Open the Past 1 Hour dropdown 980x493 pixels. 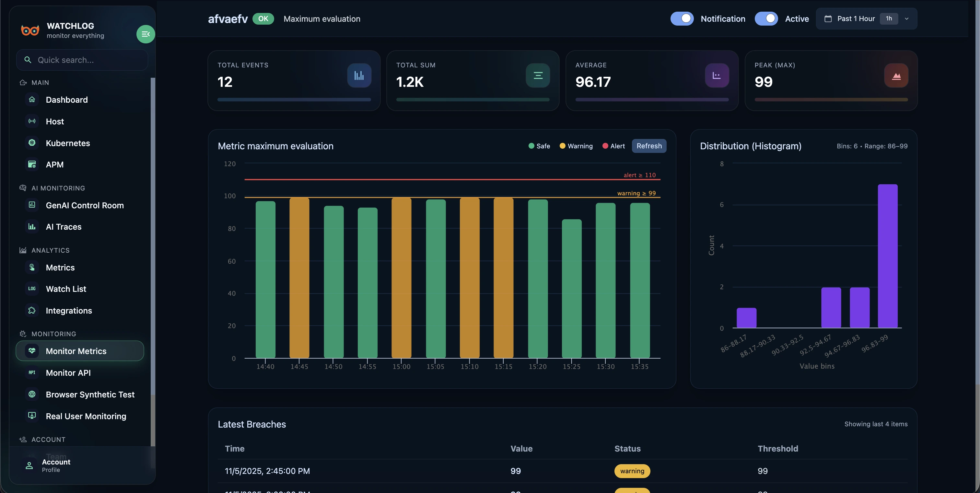coord(856,19)
